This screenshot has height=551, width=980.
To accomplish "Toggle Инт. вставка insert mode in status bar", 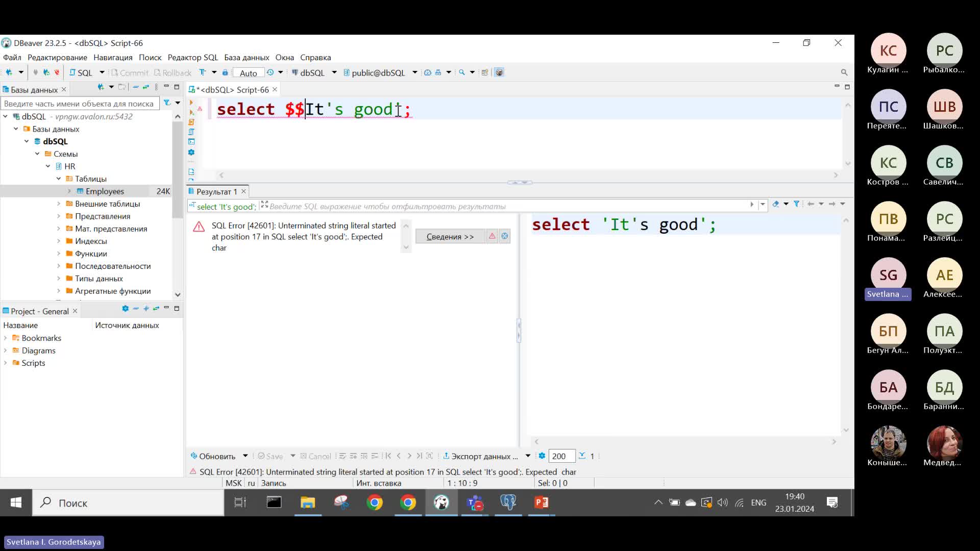I will (x=379, y=483).
